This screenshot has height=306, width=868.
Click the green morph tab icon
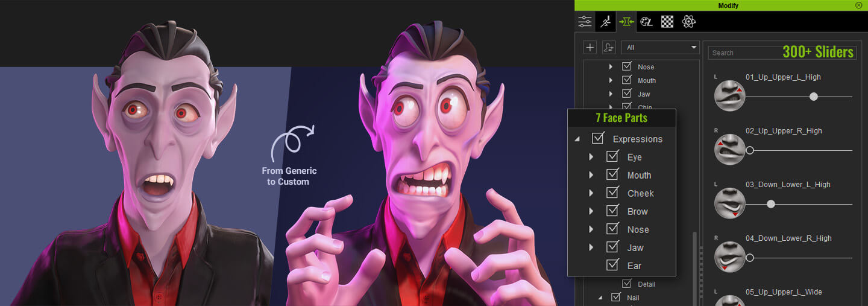(x=626, y=22)
